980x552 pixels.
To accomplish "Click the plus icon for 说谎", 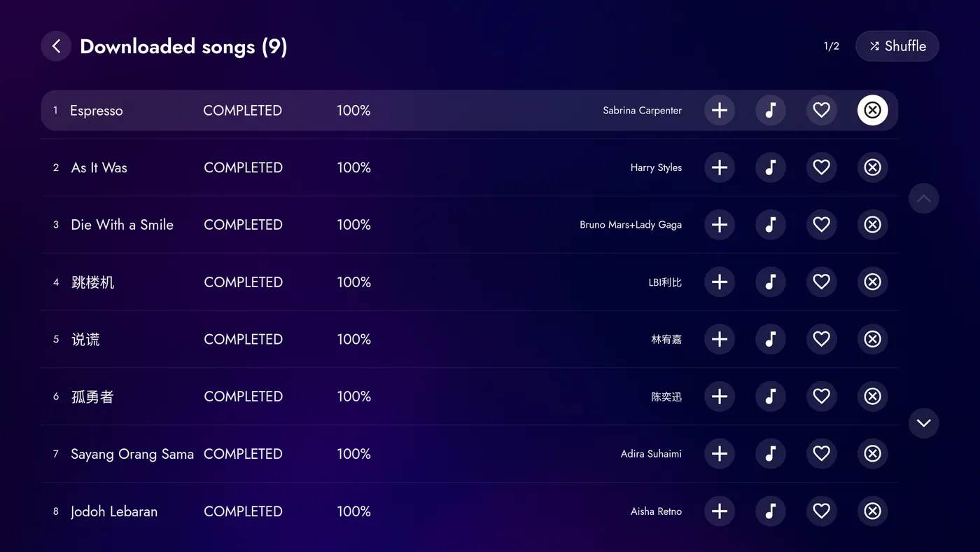I will pos(719,339).
